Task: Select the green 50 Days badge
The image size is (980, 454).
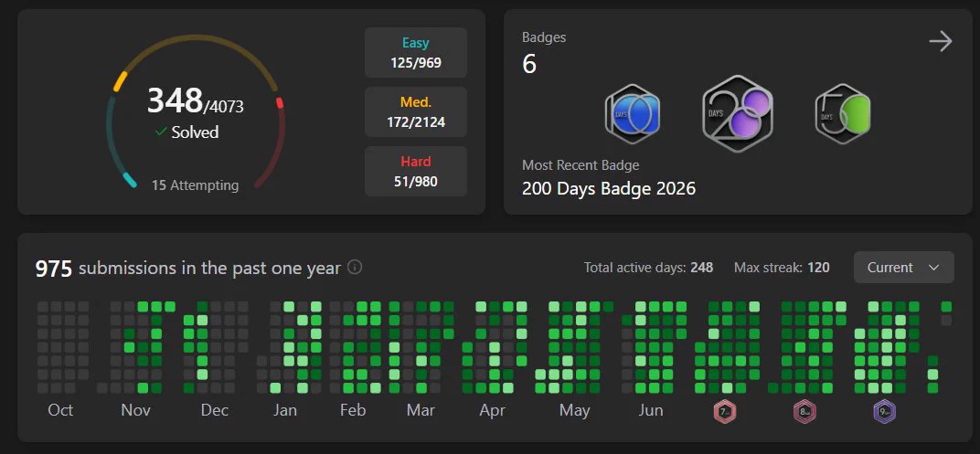Action: (843, 114)
